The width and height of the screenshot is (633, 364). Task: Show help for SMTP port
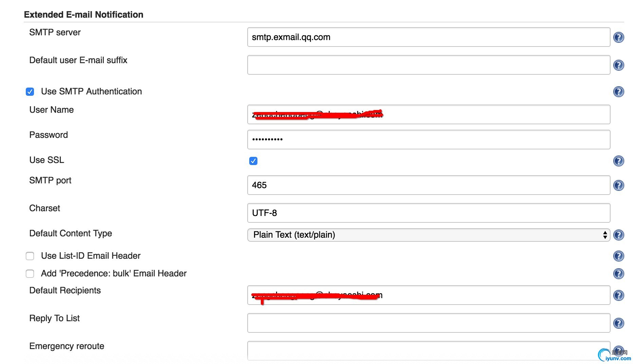click(x=618, y=185)
